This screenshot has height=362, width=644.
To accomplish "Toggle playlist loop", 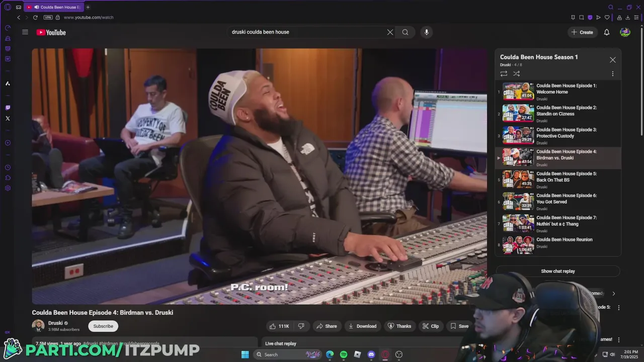I will 504,74.
